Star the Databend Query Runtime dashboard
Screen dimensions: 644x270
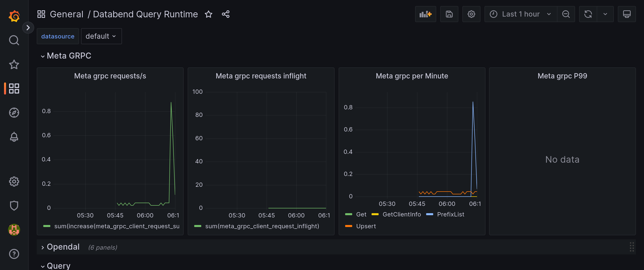coord(209,14)
